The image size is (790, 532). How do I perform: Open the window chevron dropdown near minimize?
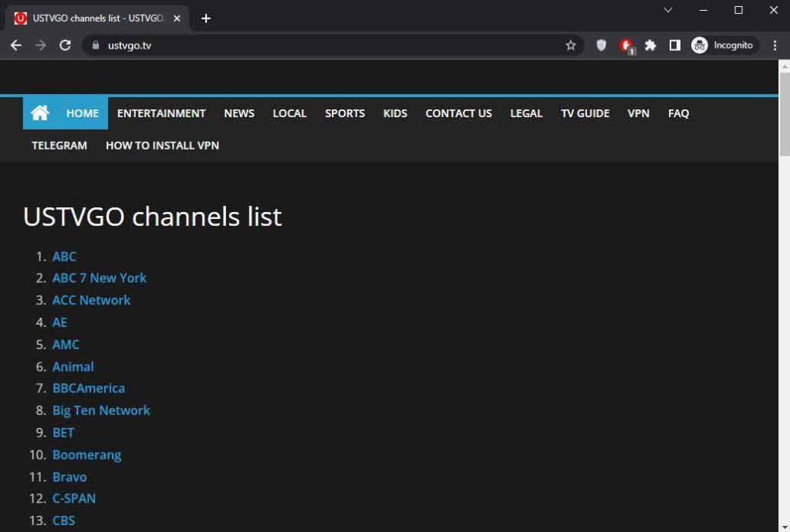coord(668,11)
